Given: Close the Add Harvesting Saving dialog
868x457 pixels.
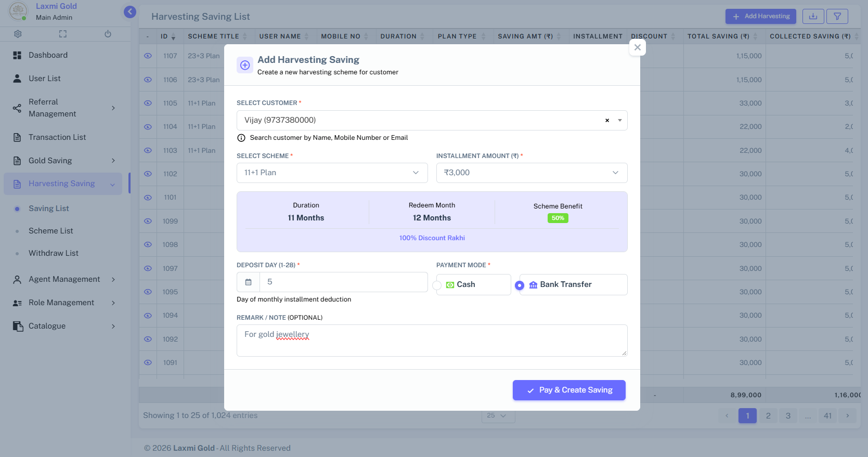Looking at the screenshot, I should coord(637,47).
